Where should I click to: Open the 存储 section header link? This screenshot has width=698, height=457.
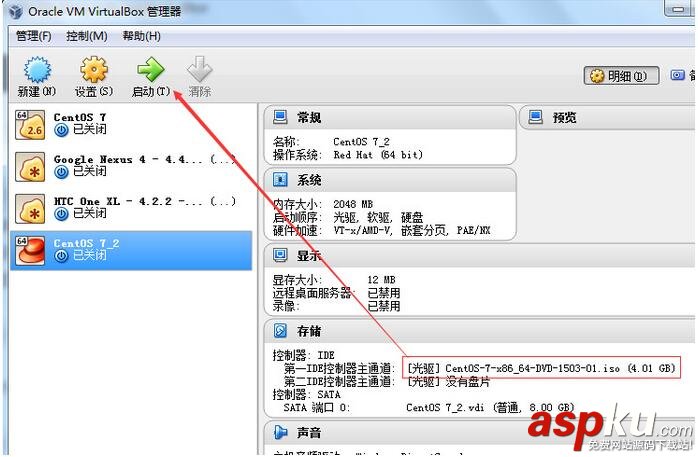(x=309, y=331)
